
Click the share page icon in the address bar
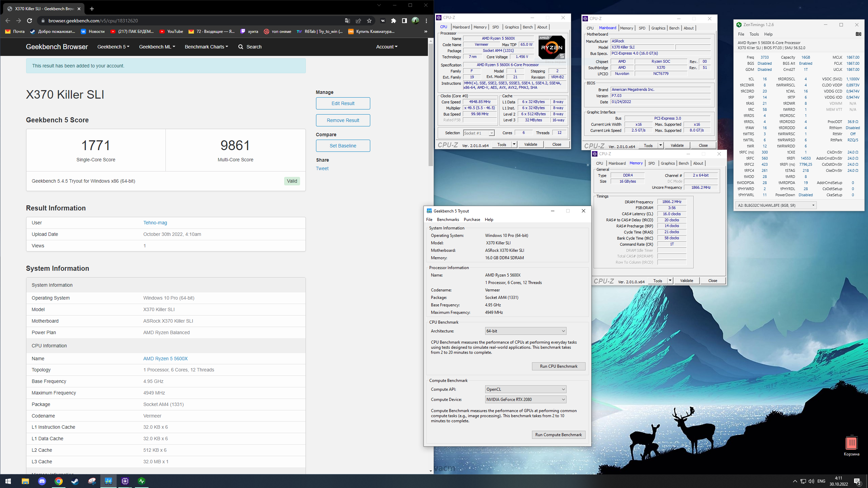pos(358,21)
